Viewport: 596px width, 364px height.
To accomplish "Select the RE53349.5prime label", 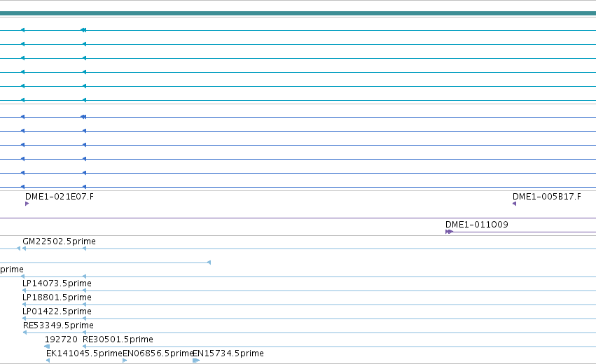I will (58, 325).
